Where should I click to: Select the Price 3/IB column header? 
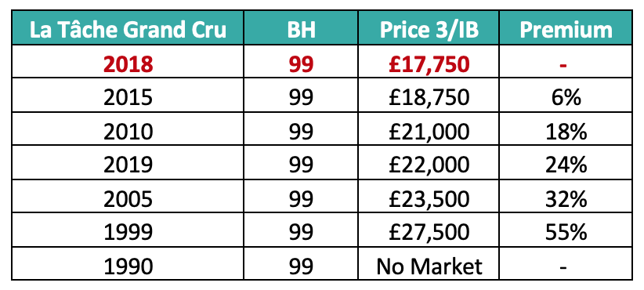[x=429, y=28]
